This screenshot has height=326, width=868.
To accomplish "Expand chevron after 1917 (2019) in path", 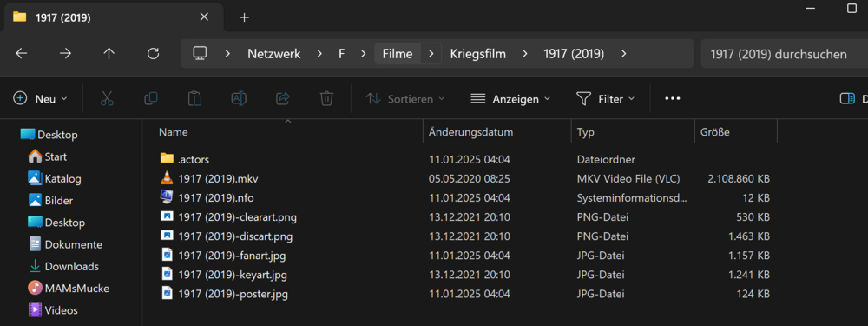I will pyautogui.click(x=624, y=54).
